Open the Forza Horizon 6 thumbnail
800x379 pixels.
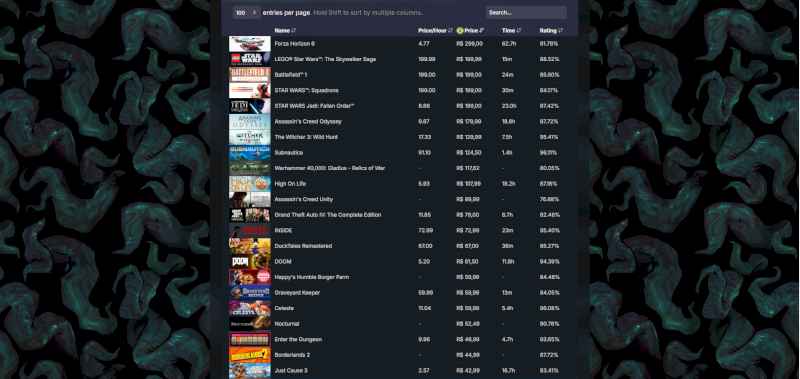[x=249, y=44]
